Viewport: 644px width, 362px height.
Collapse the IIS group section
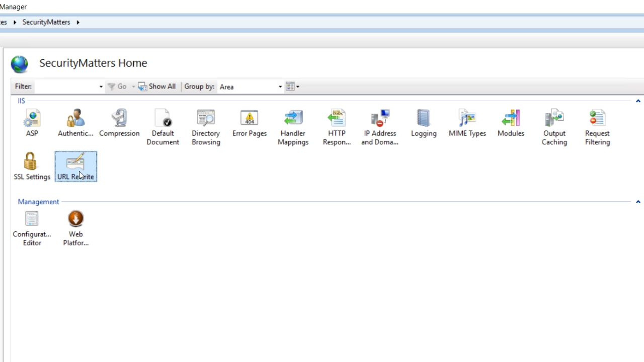[638, 101]
